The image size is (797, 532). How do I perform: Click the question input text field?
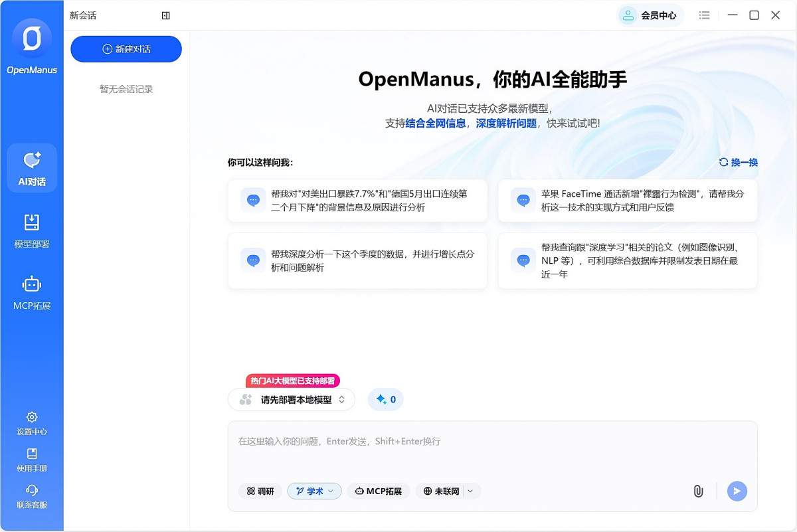pyautogui.click(x=491, y=448)
